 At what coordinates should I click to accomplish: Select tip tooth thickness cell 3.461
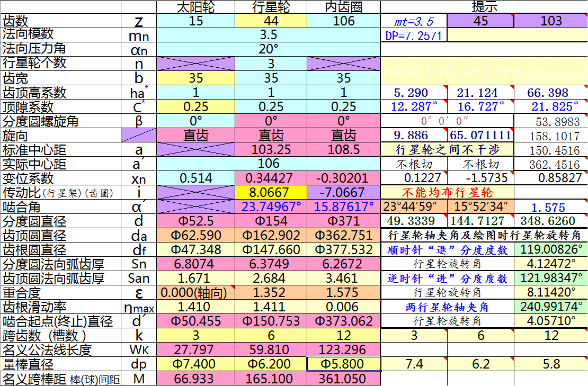tap(343, 278)
